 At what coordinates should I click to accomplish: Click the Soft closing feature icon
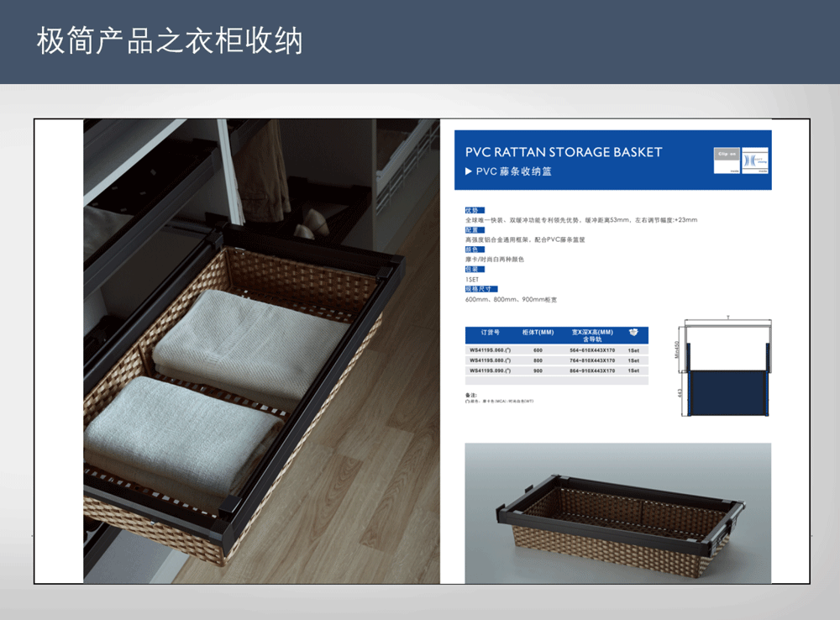coord(755,160)
